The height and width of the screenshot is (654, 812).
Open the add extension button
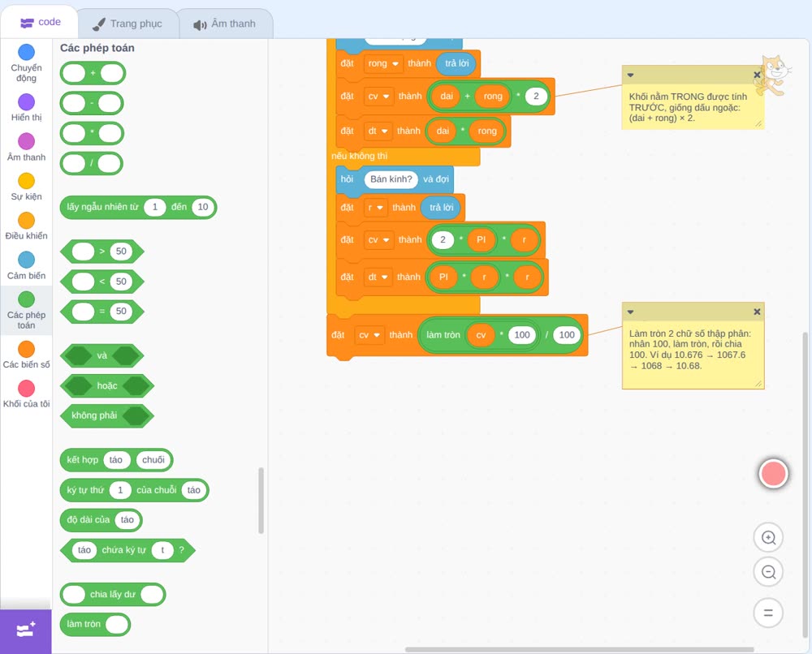coord(26,630)
